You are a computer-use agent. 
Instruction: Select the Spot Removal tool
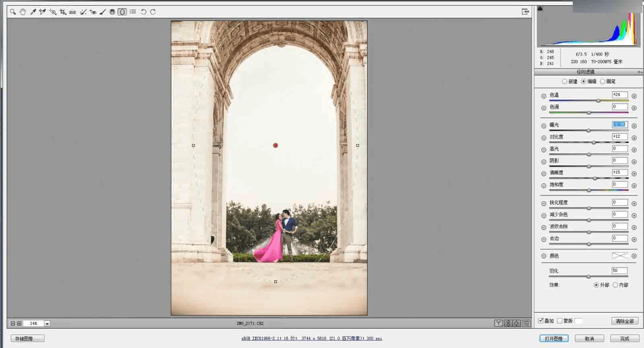pos(83,12)
